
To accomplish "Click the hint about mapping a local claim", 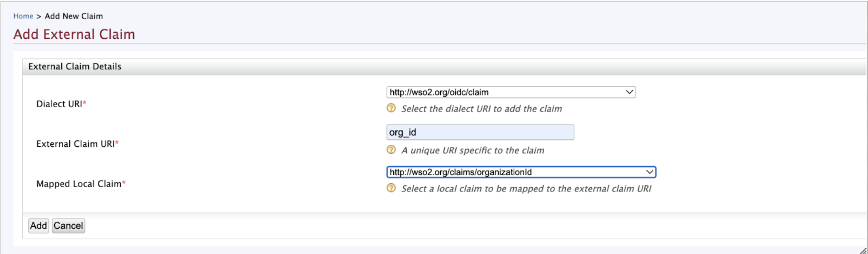I will 526,189.
